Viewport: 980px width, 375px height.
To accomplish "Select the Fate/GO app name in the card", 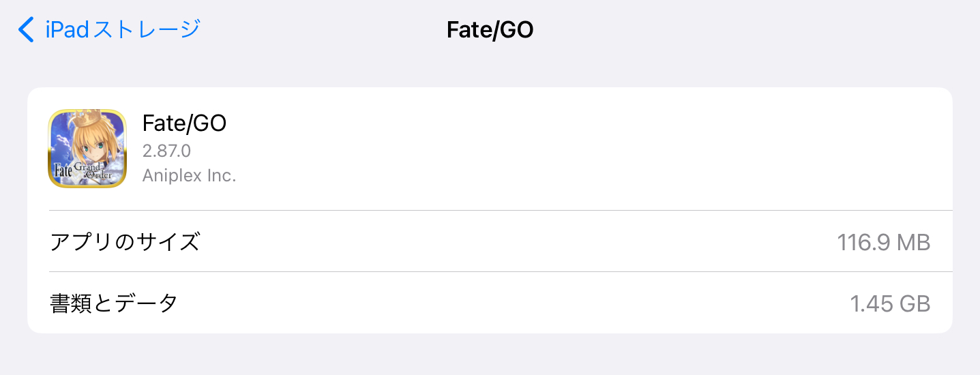I will pyautogui.click(x=184, y=123).
